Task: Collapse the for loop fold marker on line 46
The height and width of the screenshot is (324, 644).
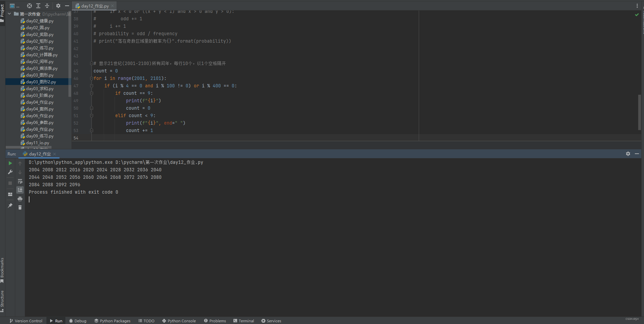Action: coord(91,78)
